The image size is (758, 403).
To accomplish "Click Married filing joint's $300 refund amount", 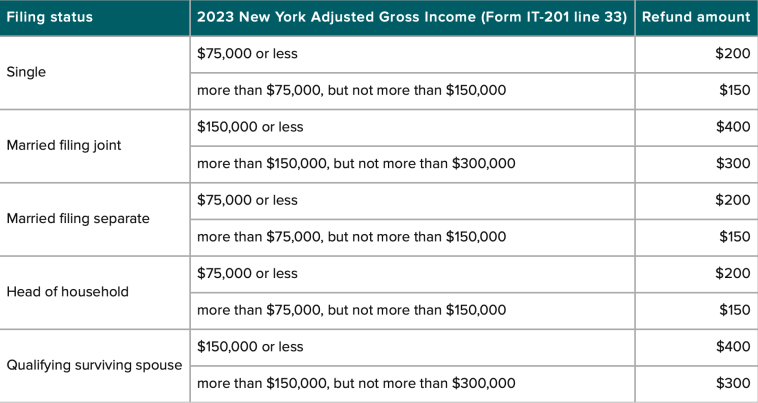I will tap(732, 163).
